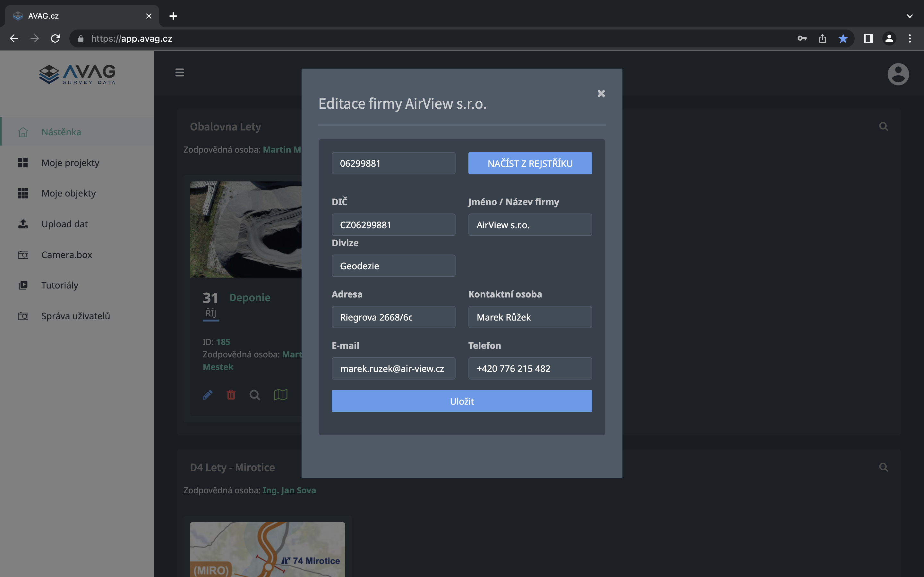Go to Upload dat section
The width and height of the screenshot is (924, 577).
64,224
